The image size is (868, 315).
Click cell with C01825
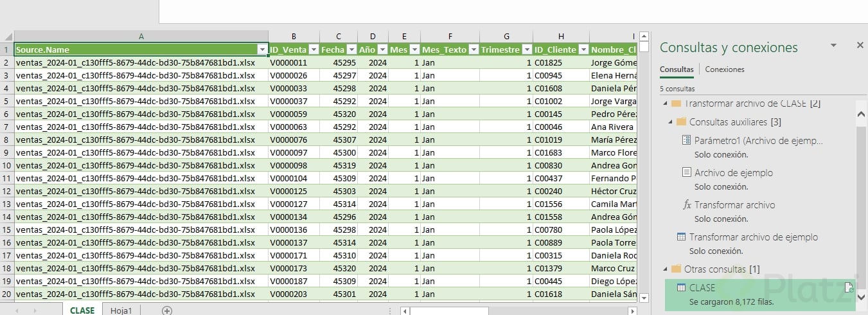[561, 62]
